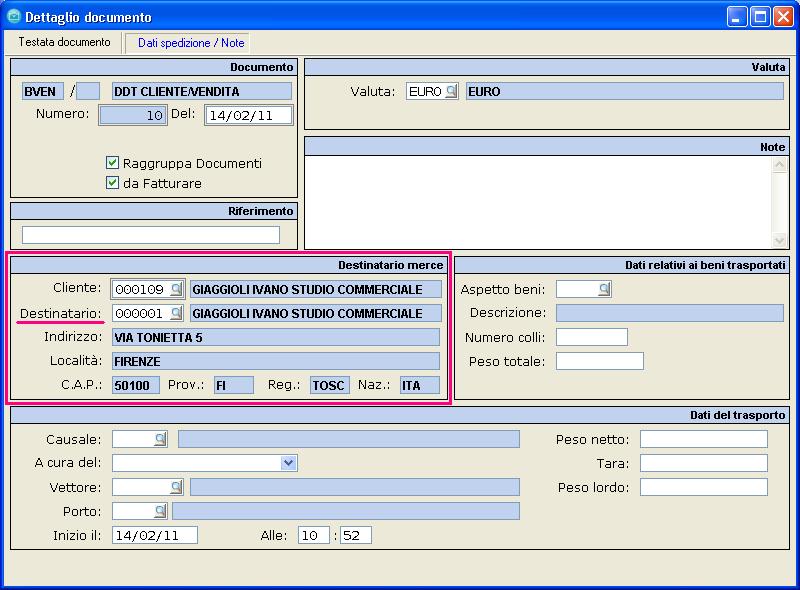This screenshot has height=590, width=800.
Task: Click the Destinatario code field 000001
Action: (140, 313)
